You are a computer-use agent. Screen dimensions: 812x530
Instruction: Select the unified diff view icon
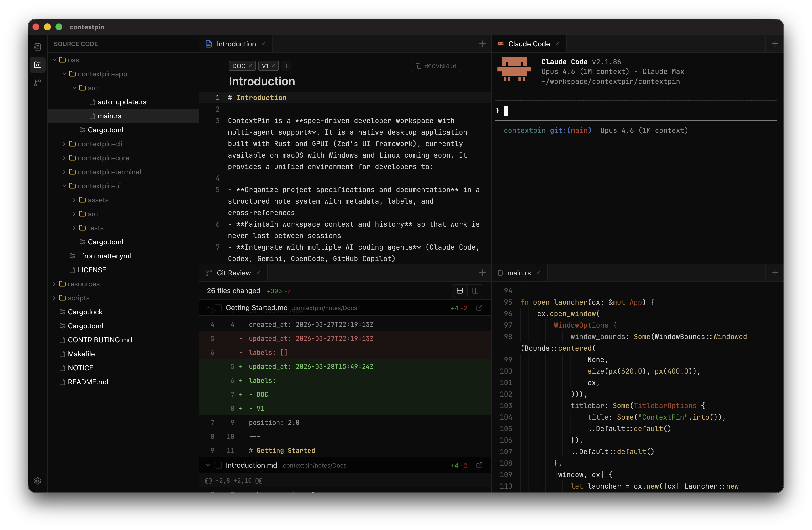tap(459, 291)
